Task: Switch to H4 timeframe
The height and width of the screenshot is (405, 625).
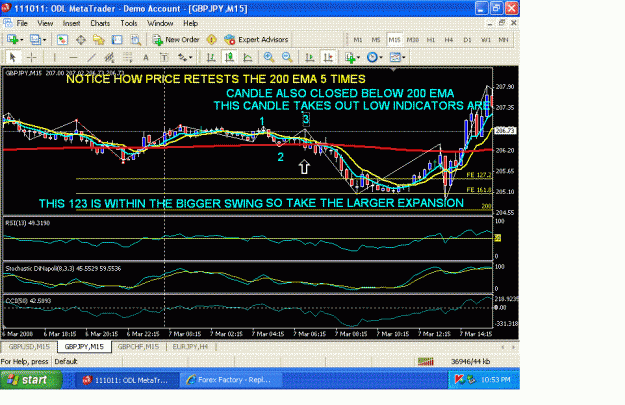Action: [x=449, y=40]
